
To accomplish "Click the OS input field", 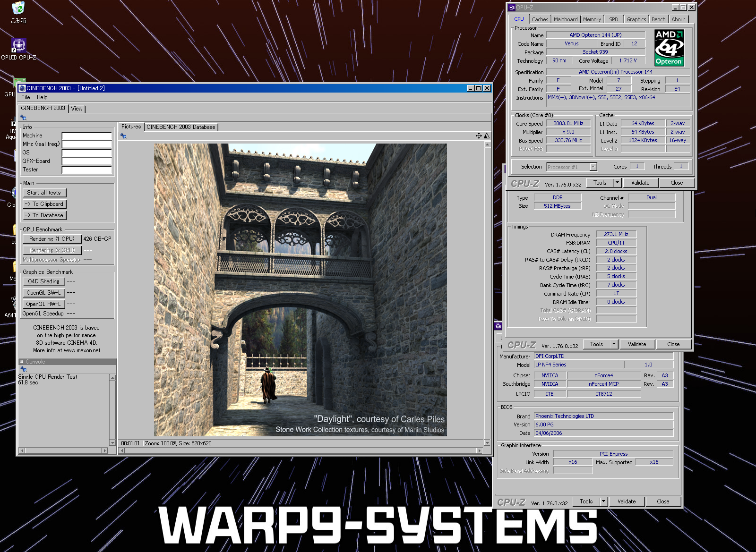I will pos(87,153).
